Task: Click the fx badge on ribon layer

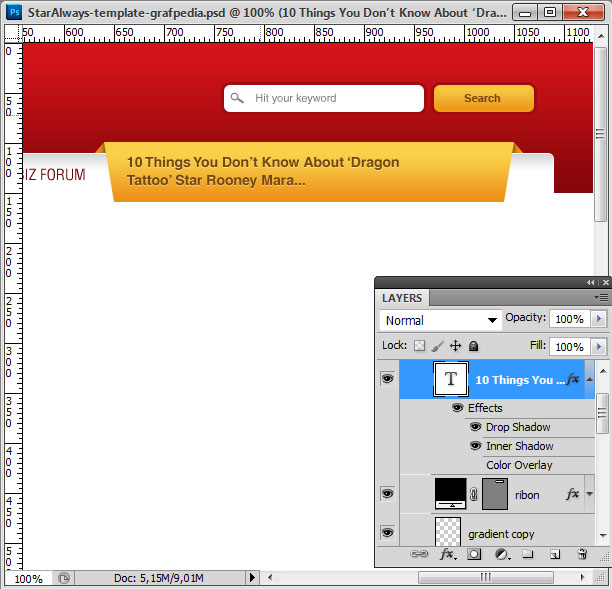Action: [573, 494]
